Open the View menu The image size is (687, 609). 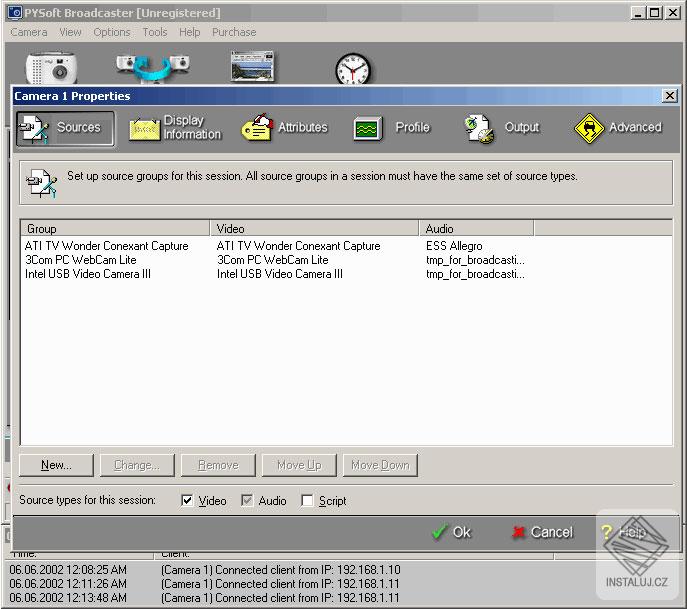pos(70,32)
